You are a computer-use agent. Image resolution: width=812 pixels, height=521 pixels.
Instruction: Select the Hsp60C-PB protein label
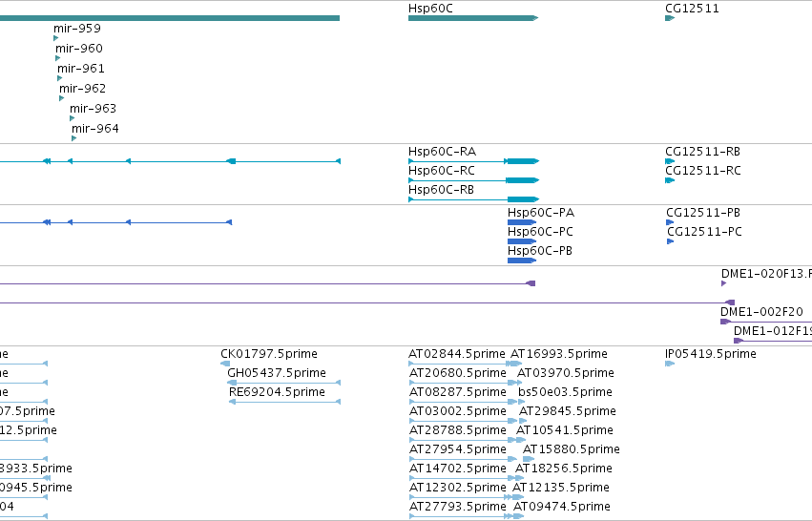(540, 251)
